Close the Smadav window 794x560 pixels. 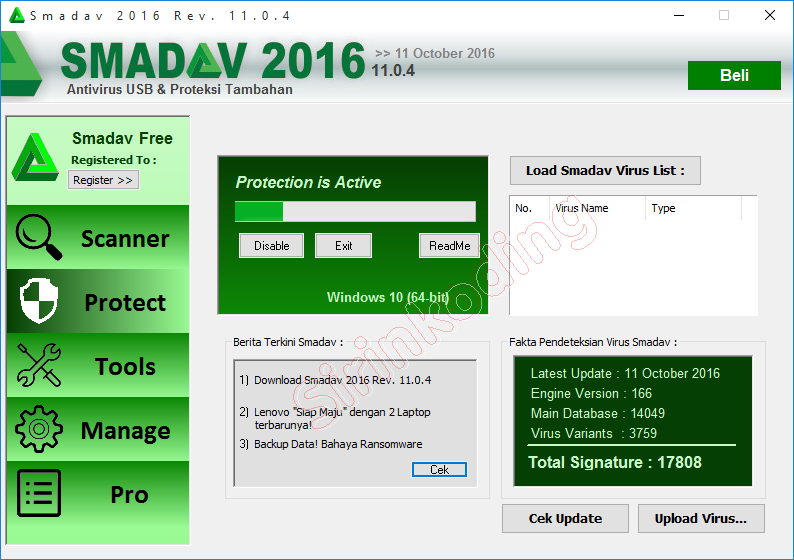pos(770,15)
